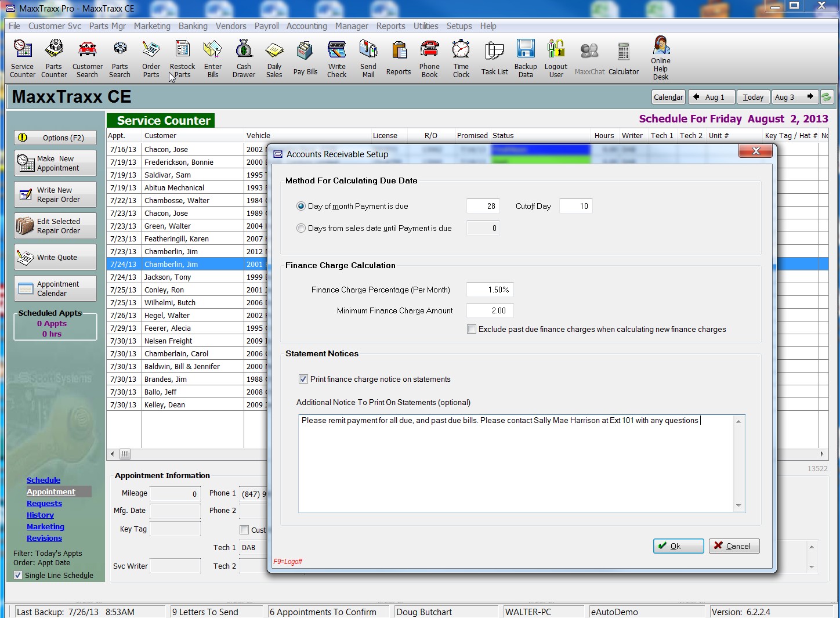840x618 pixels.
Task: Open the Setups menu
Action: pos(459,26)
